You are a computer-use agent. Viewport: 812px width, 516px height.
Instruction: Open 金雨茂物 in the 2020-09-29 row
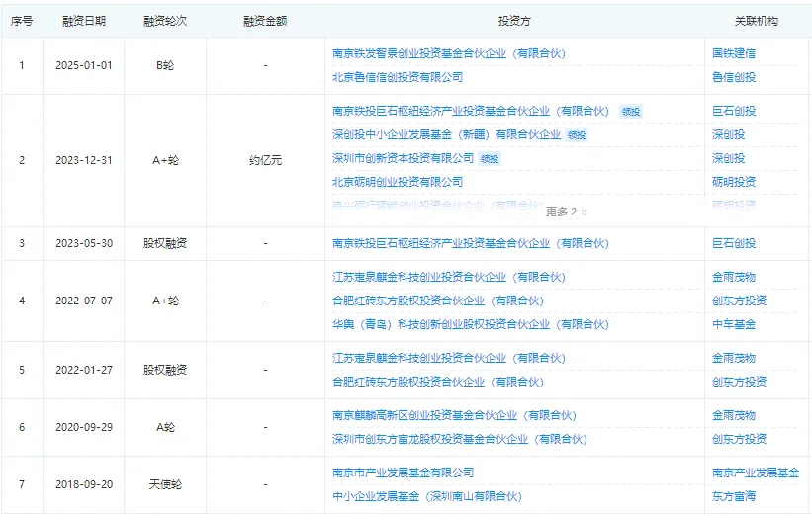734,415
